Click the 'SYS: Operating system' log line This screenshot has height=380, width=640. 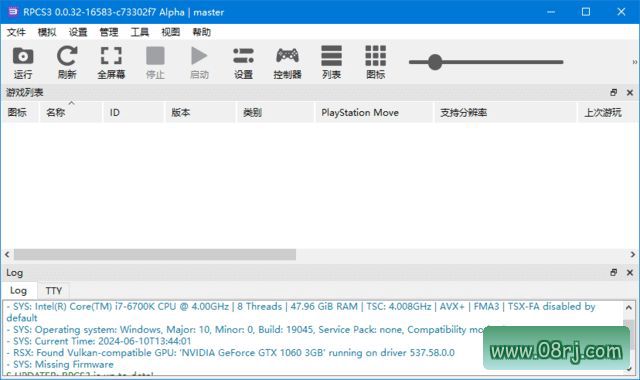pyautogui.click(x=244, y=329)
